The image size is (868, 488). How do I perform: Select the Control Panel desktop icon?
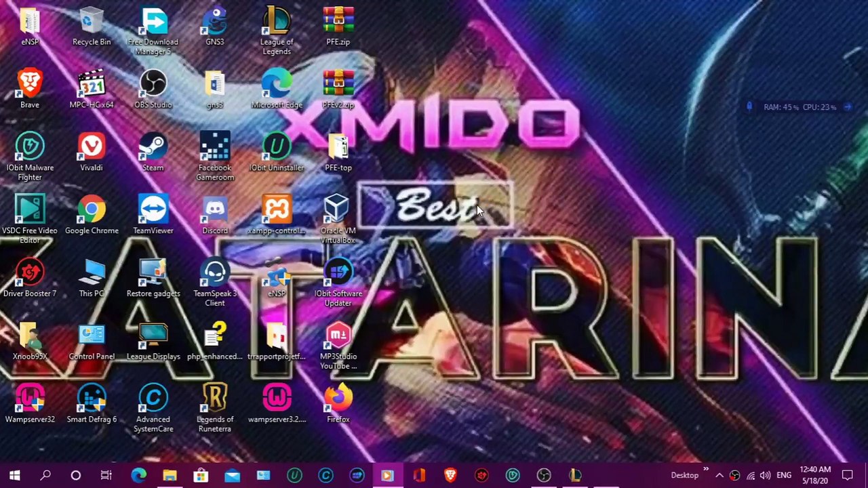coord(92,342)
